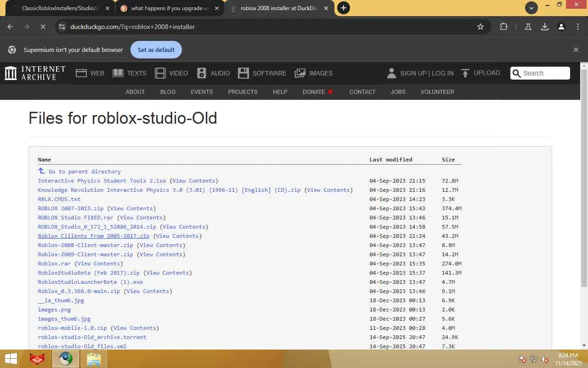Select the roblox 2008 installer DuckDuckGo tab

click(279, 8)
